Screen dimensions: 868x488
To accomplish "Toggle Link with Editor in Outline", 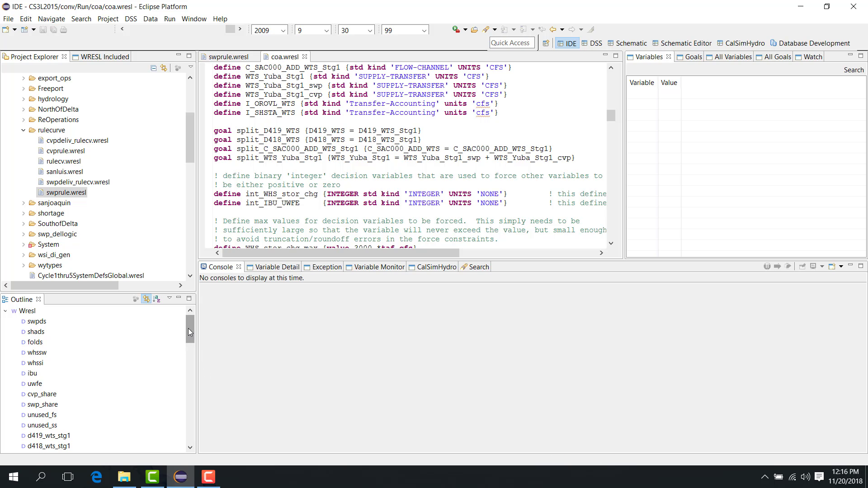I will tap(146, 299).
